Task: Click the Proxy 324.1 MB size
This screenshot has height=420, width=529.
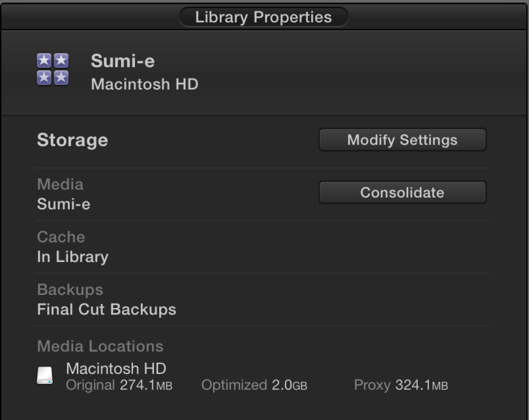Action: pos(422,385)
